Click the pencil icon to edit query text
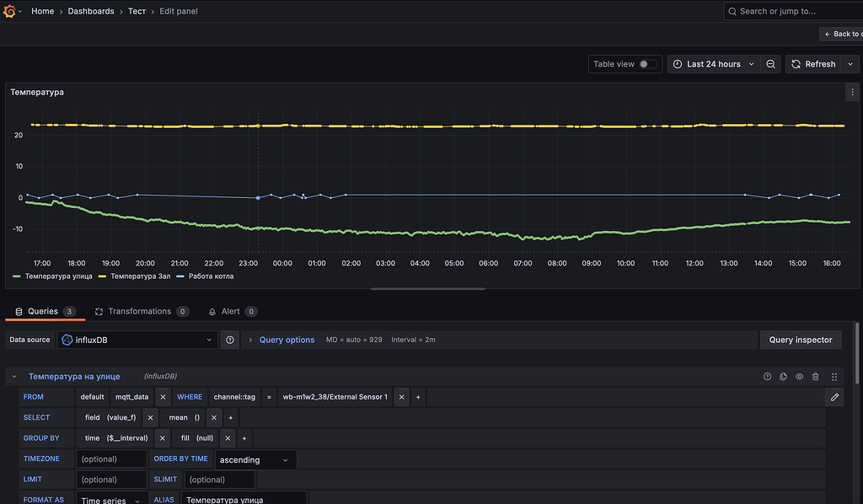This screenshot has width=863, height=504. click(834, 396)
